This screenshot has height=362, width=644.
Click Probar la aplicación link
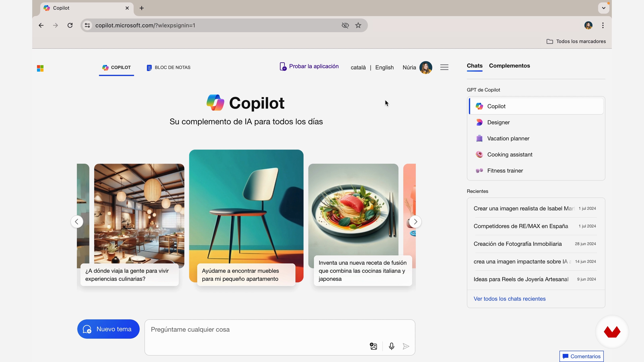(x=309, y=67)
